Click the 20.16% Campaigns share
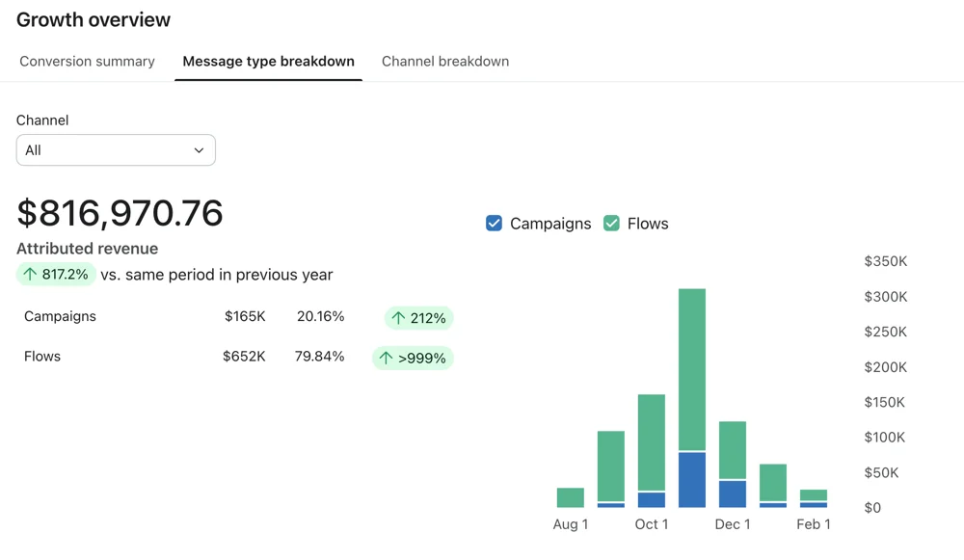 click(x=320, y=316)
